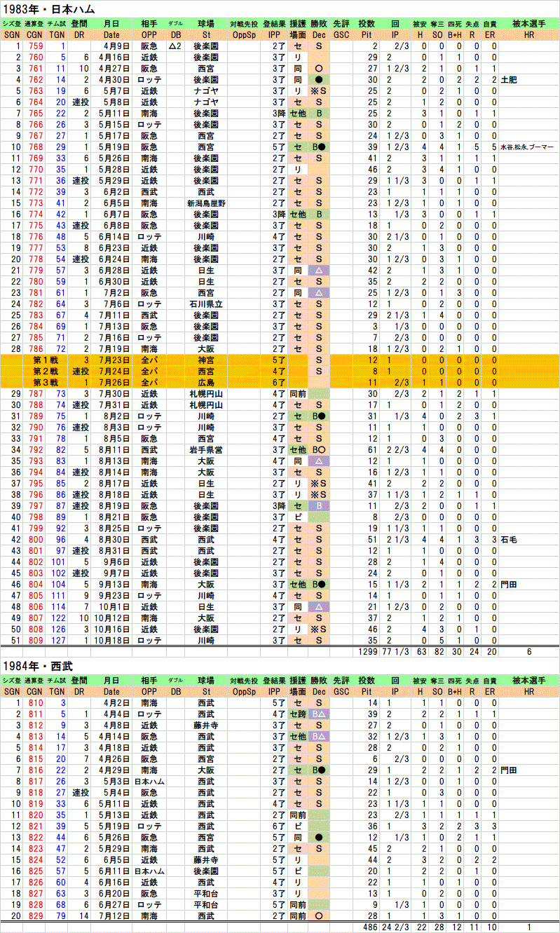Image resolution: width=560 pixels, height=933 pixels.
Task: Click 門田 in the 4月29日 row
Action: (510, 770)
